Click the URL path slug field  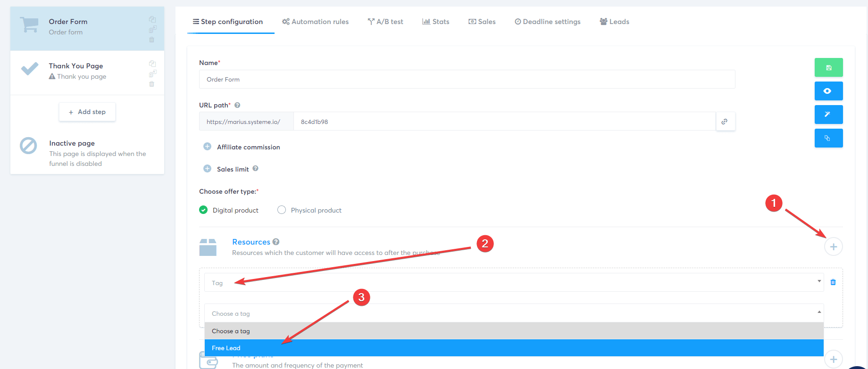click(505, 122)
